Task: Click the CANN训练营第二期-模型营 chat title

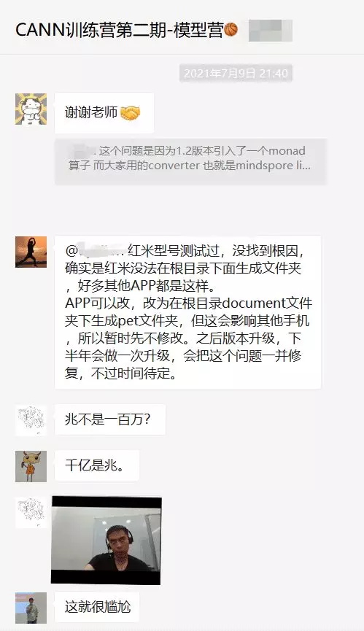Action: pyautogui.click(x=119, y=30)
